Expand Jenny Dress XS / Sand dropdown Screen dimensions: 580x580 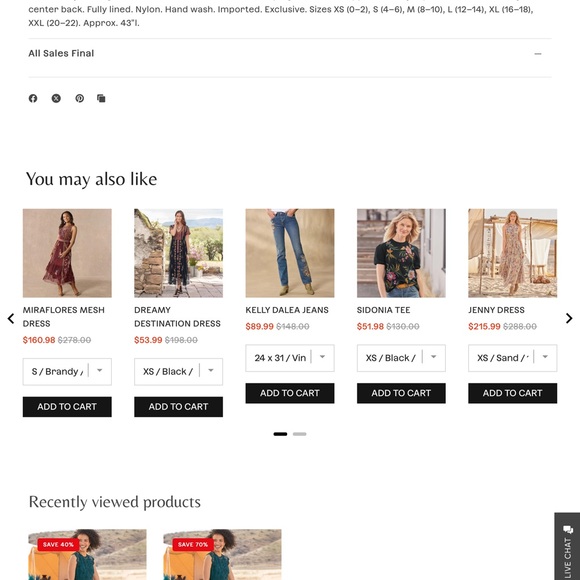pyautogui.click(x=512, y=358)
